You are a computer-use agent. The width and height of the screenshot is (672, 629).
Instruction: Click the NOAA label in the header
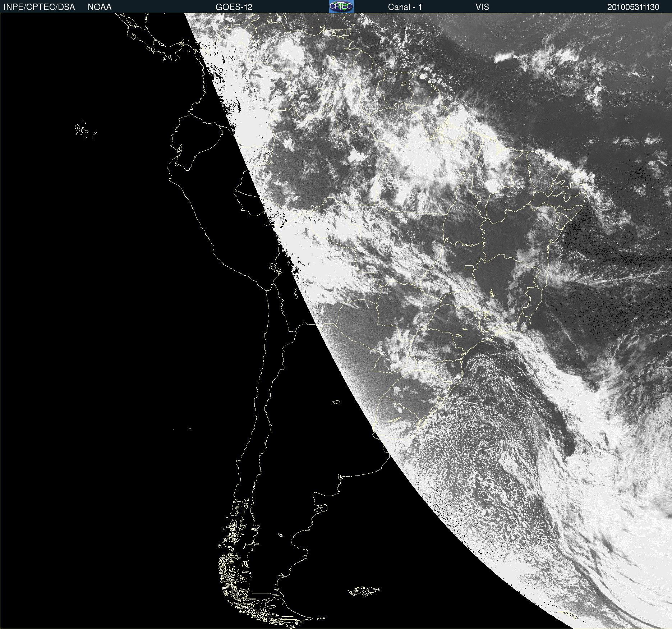click(x=100, y=7)
